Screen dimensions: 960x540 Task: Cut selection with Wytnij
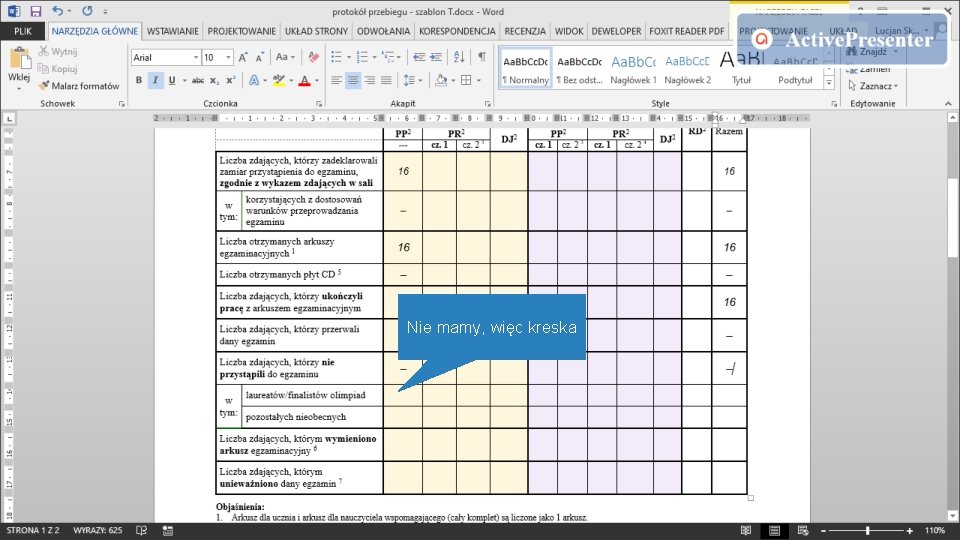[x=58, y=51]
